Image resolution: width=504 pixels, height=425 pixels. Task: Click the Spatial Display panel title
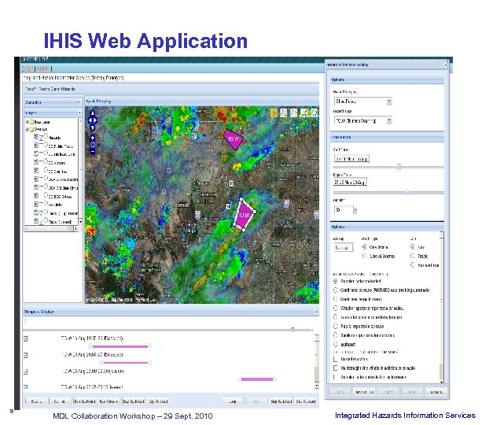point(99,102)
